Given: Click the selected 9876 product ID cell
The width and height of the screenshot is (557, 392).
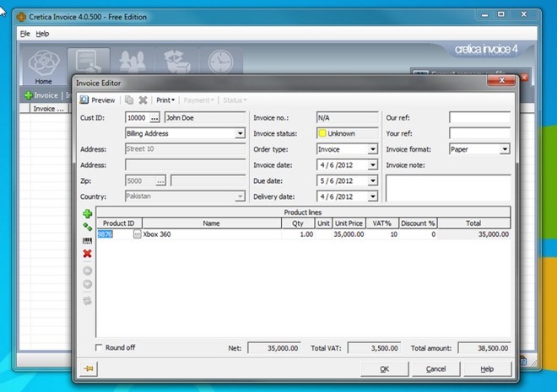Looking at the screenshot, I should click(115, 234).
